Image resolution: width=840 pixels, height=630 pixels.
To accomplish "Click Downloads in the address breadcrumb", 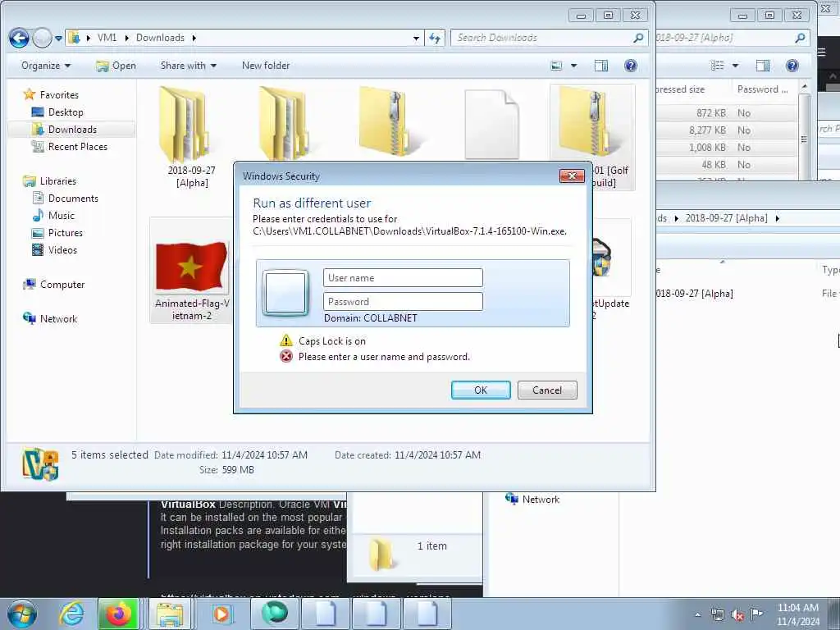I will pos(160,38).
